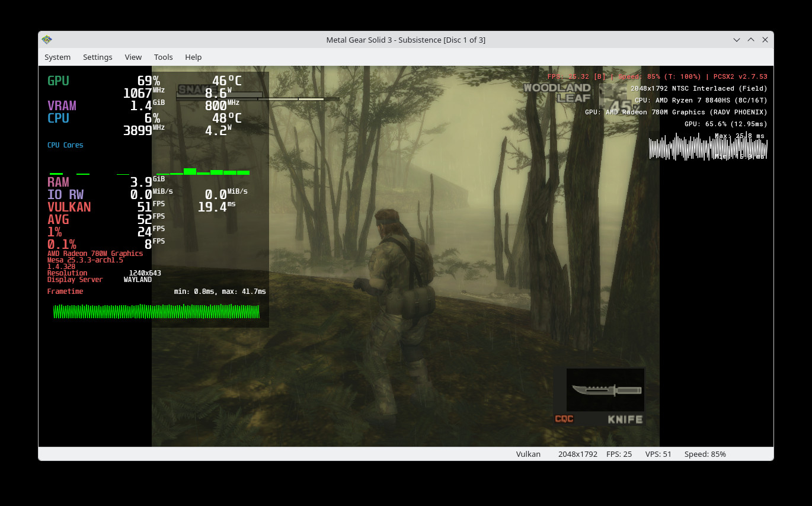Open the Settings menu

tap(97, 57)
